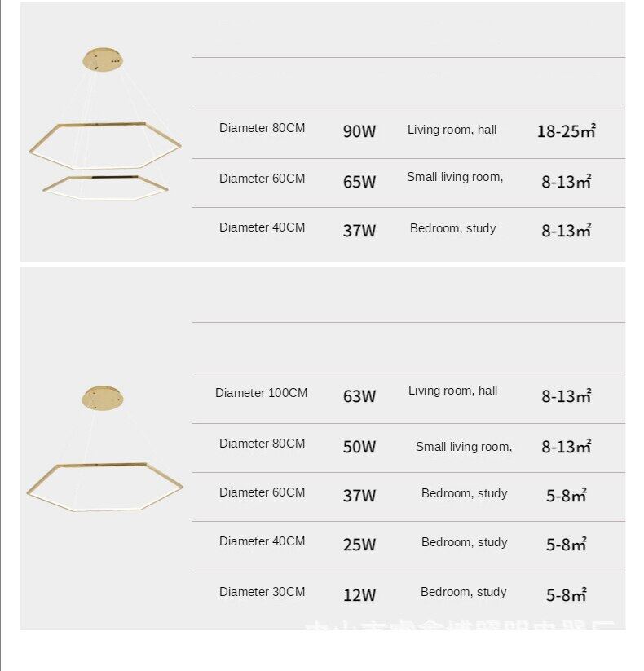Click the 63W wattage value
Screen dimensions: 644x671
(359, 397)
